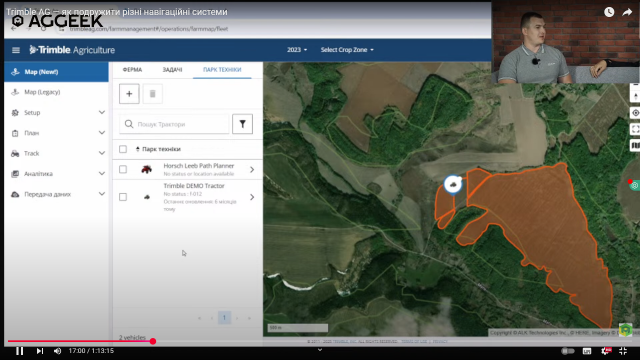Click the map fullscreen extent button
This screenshot has width=640, height=360.
click(635, 129)
